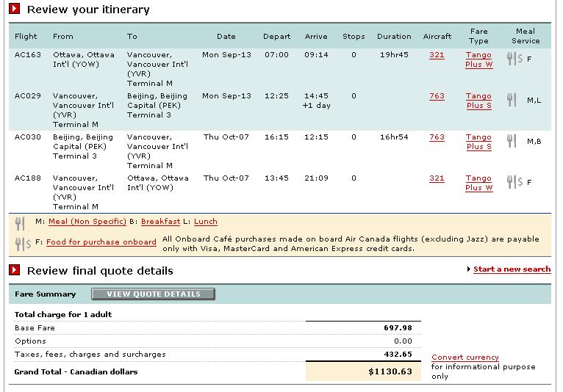Open aircraft 321 details for flight AC163
The width and height of the screenshot is (563, 392).
click(437, 55)
